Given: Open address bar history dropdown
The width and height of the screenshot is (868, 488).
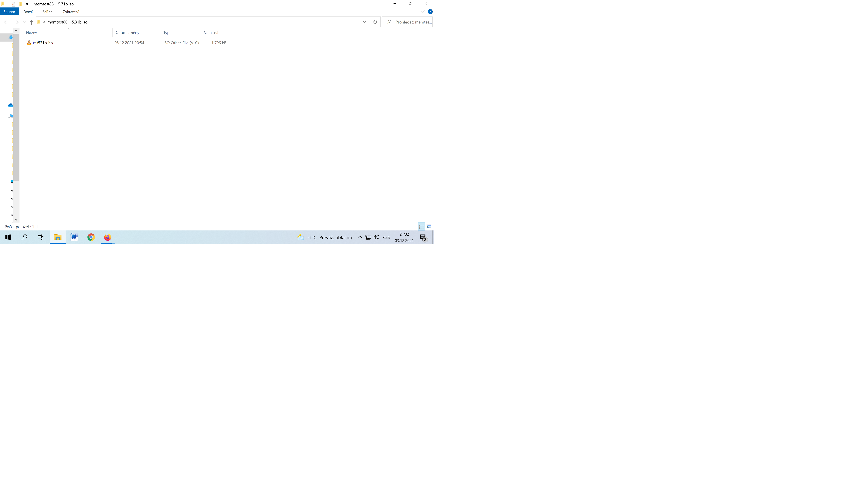Looking at the screenshot, I should (364, 22).
